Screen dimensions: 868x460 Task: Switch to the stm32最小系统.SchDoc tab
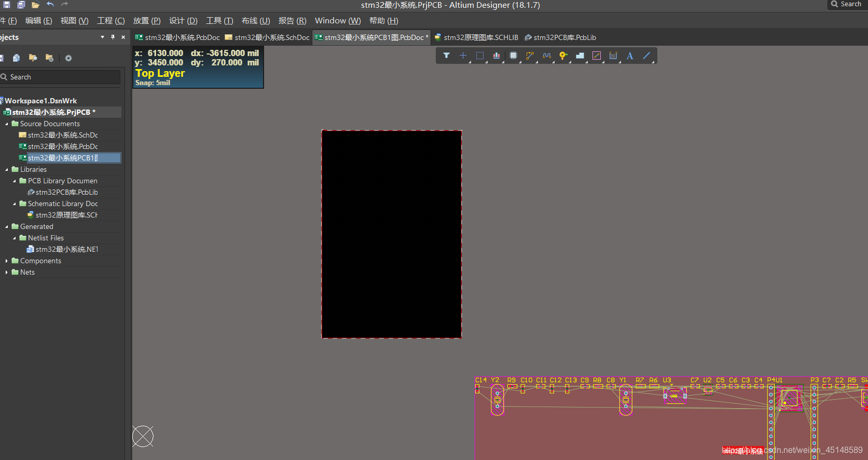pos(267,37)
